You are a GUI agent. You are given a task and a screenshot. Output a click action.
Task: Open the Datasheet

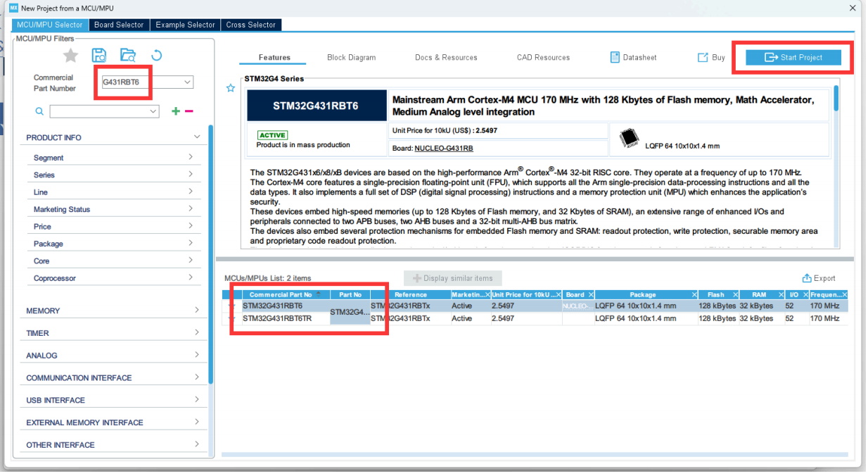tap(633, 58)
